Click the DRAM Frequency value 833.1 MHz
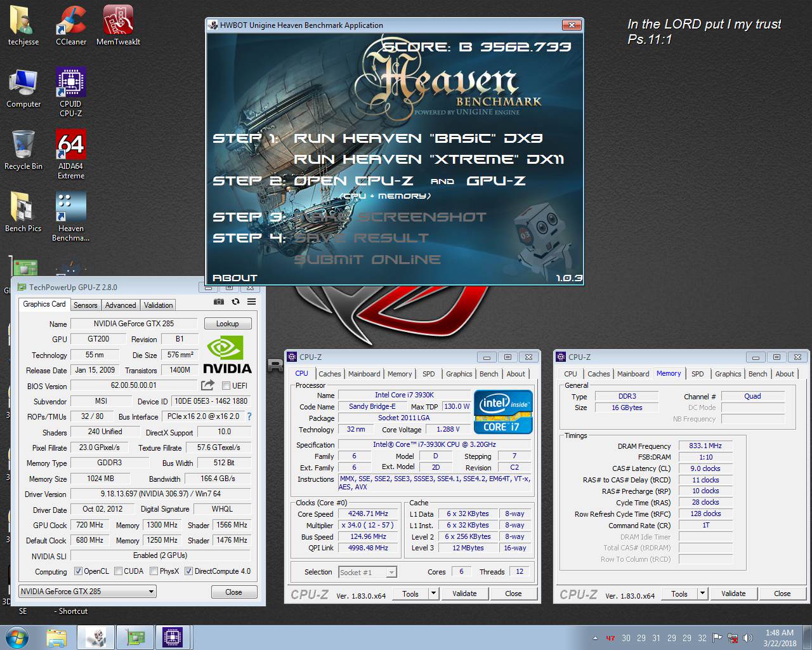The height and width of the screenshot is (650, 812). coord(705,446)
